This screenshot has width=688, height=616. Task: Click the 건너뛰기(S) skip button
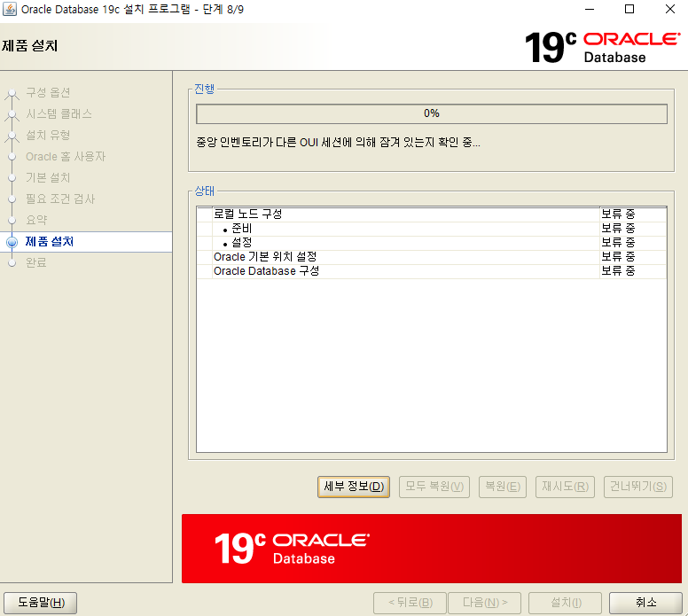pos(638,487)
